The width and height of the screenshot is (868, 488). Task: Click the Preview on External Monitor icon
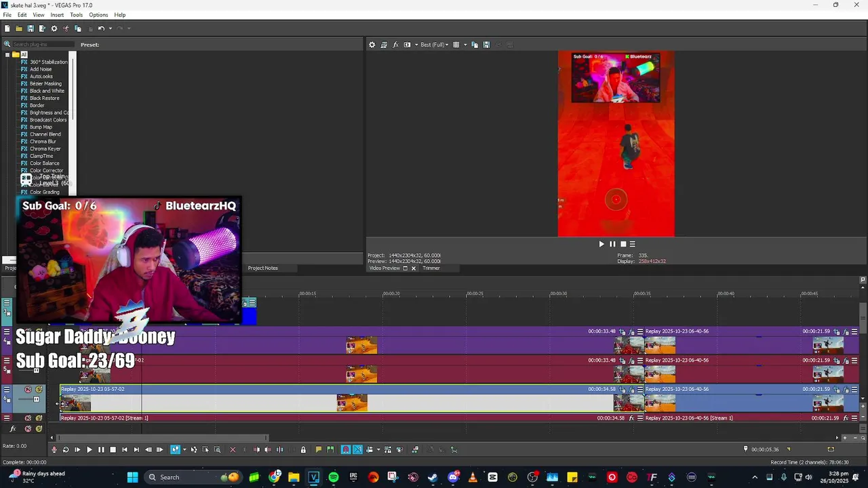(384, 45)
